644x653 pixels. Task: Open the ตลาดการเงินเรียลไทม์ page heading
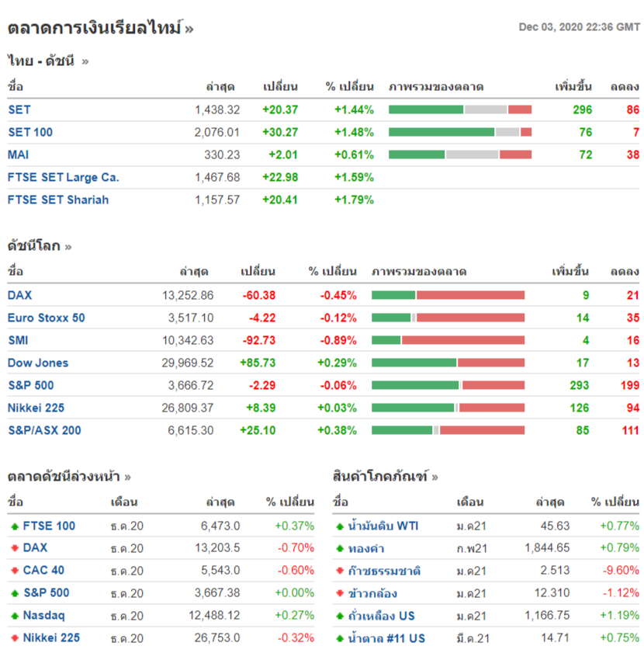[95, 29]
